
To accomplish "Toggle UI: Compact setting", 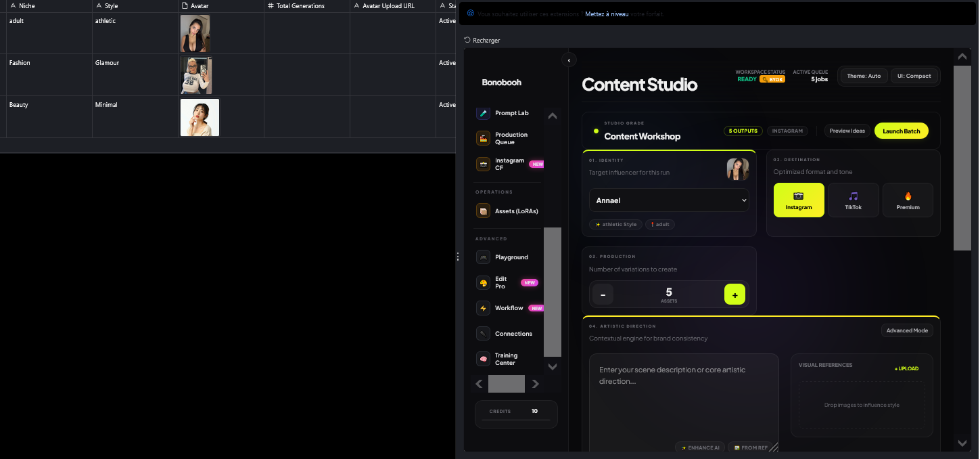I will pos(914,76).
